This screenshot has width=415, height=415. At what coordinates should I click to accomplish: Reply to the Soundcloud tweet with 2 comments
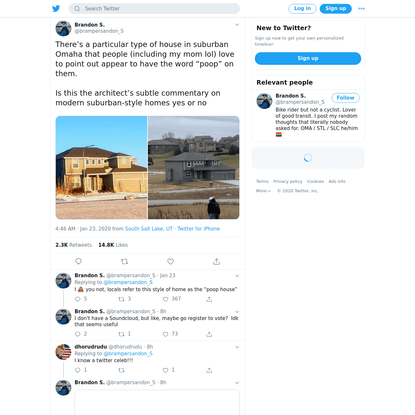point(78,334)
